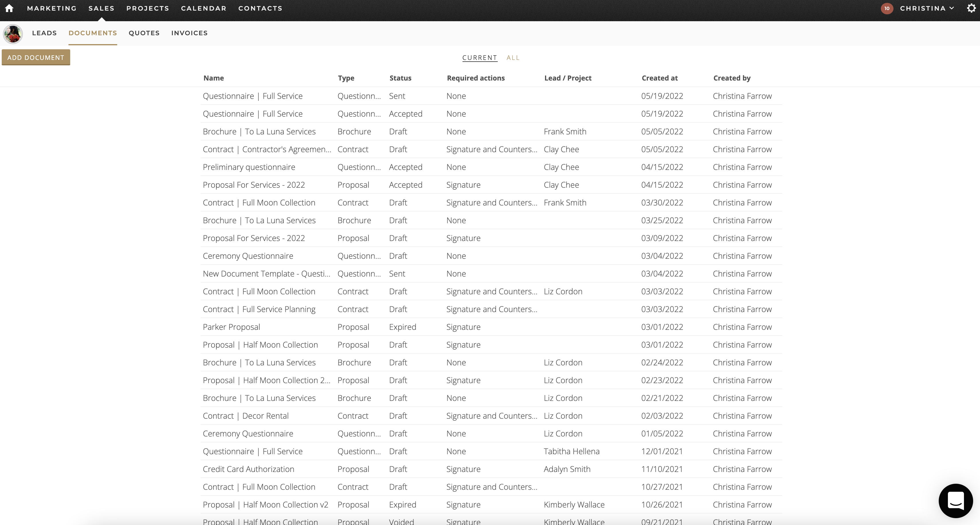Screen dimensions: 980x525
Task: Click Christina's profile avatar below the nav bar
Action: click(13, 34)
